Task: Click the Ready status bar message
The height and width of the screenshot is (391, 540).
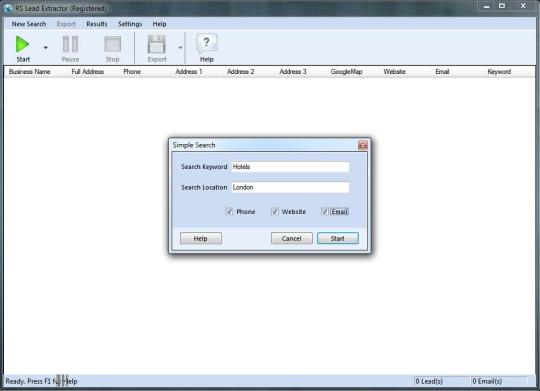Action: coord(41,381)
